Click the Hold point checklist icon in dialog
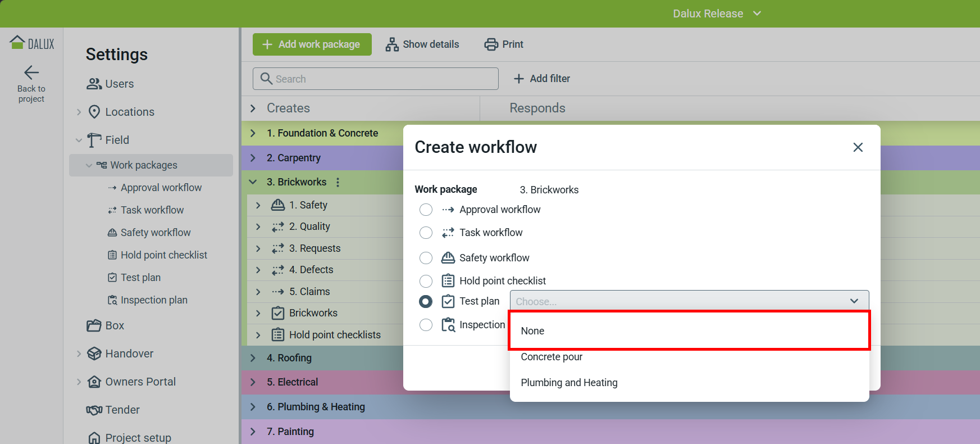 [448, 280]
